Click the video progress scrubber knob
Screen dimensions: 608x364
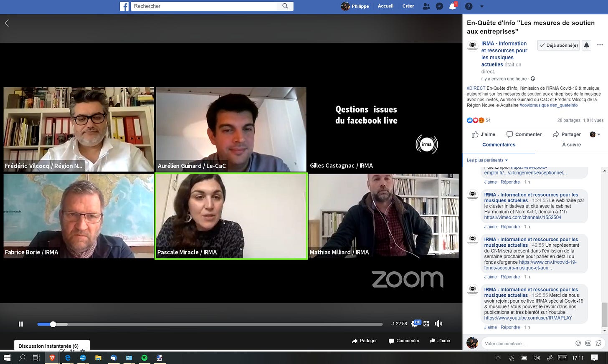click(53, 324)
